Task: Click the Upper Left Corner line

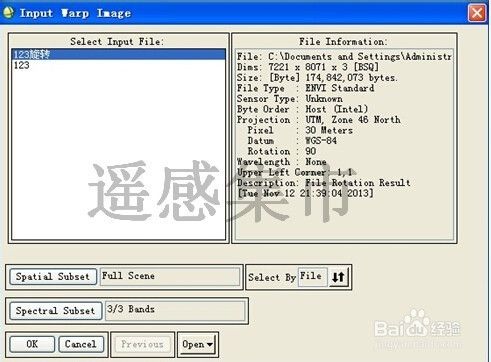Action: tap(295, 172)
